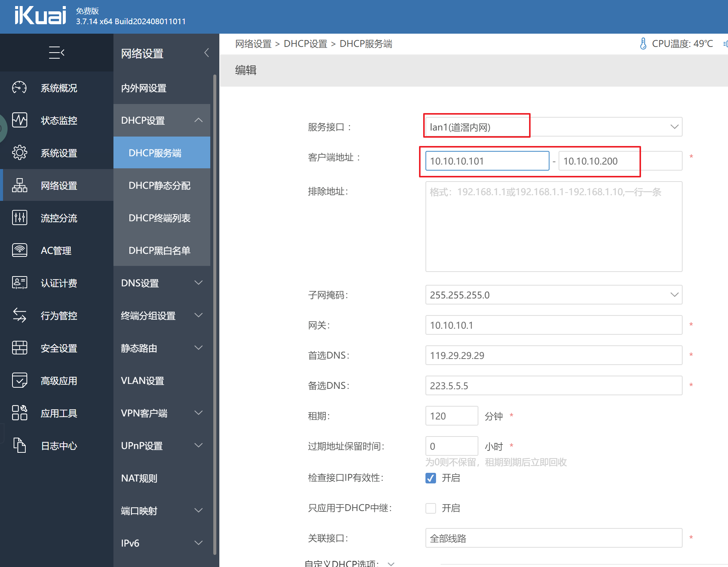Click the 备选DNS field 223.5.5.5

tap(554, 386)
